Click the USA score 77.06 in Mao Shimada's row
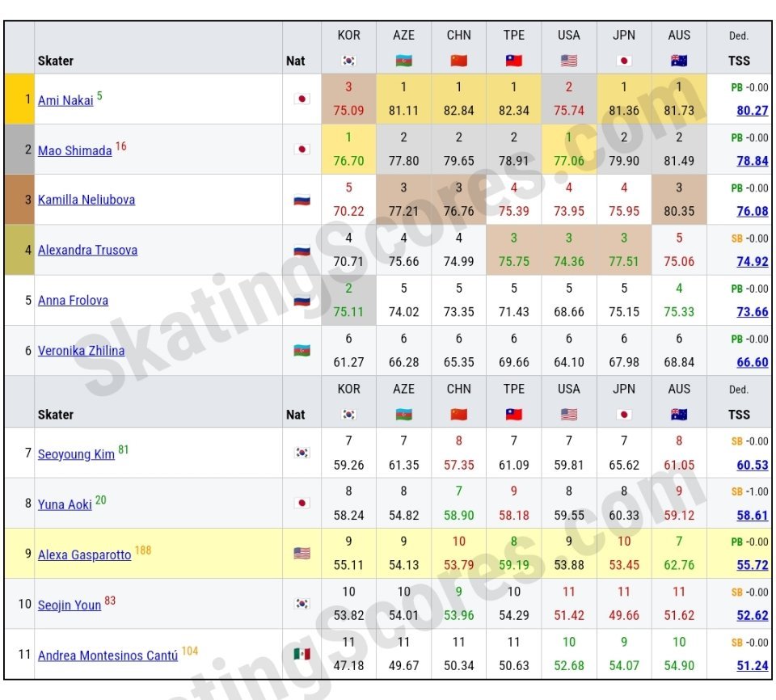This screenshot has height=700, width=776. click(x=569, y=161)
